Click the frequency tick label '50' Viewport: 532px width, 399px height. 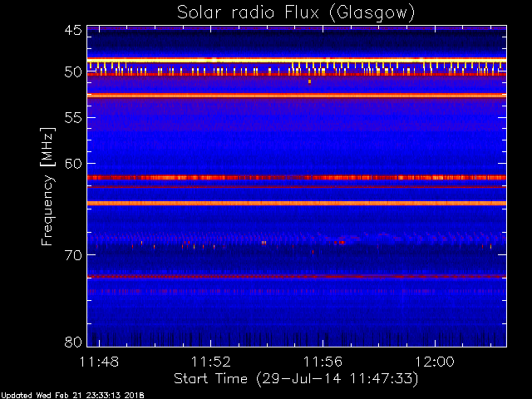[x=73, y=72]
